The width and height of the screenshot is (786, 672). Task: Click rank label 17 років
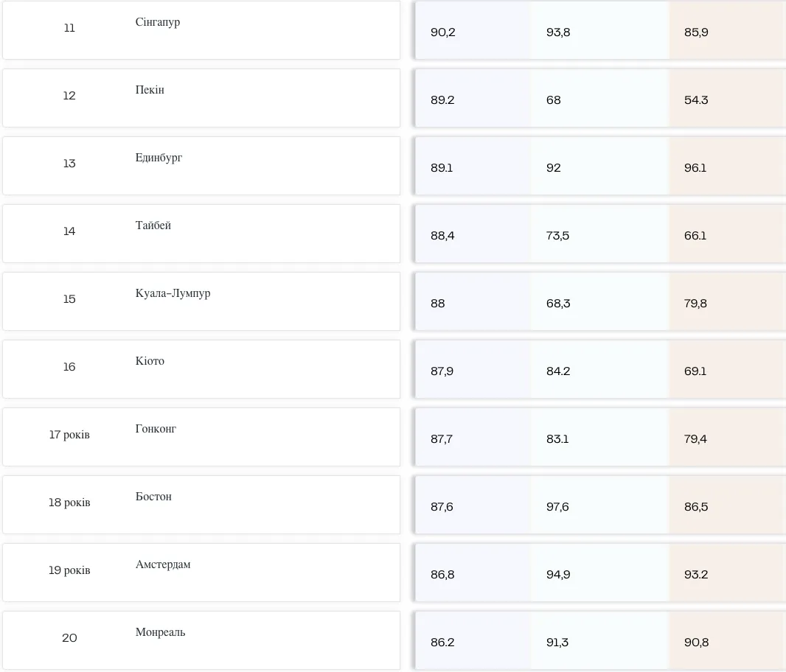pos(69,435)
